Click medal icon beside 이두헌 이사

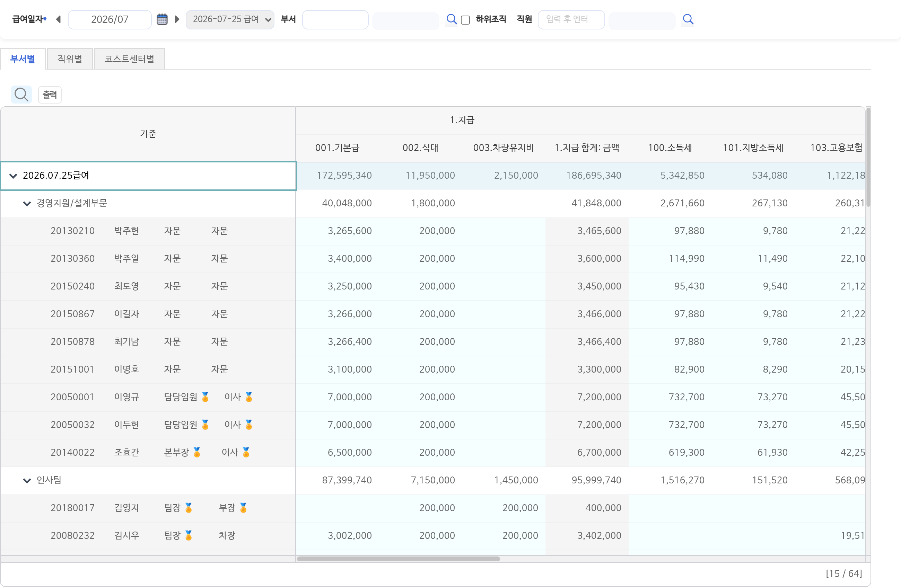click(249, 424)
